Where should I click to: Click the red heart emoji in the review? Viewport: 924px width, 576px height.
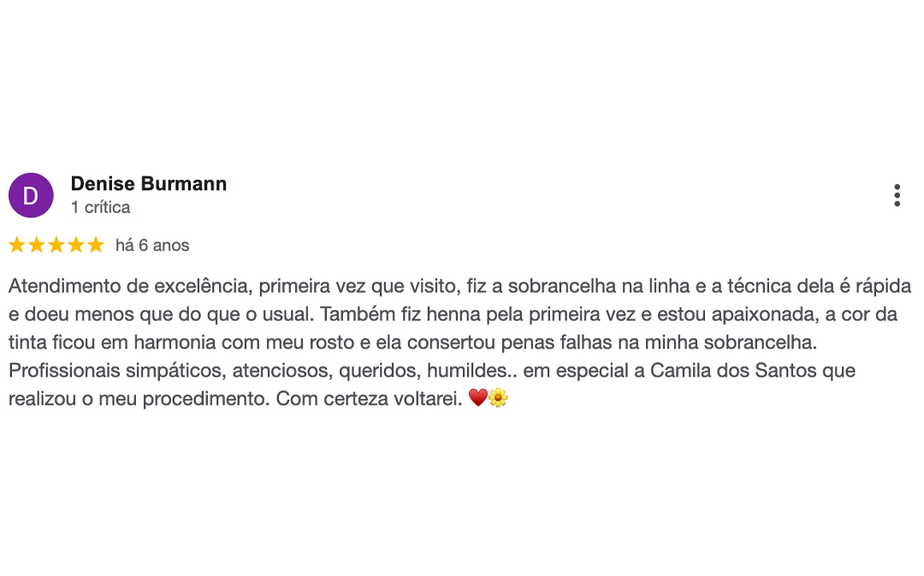pos(479,398)
